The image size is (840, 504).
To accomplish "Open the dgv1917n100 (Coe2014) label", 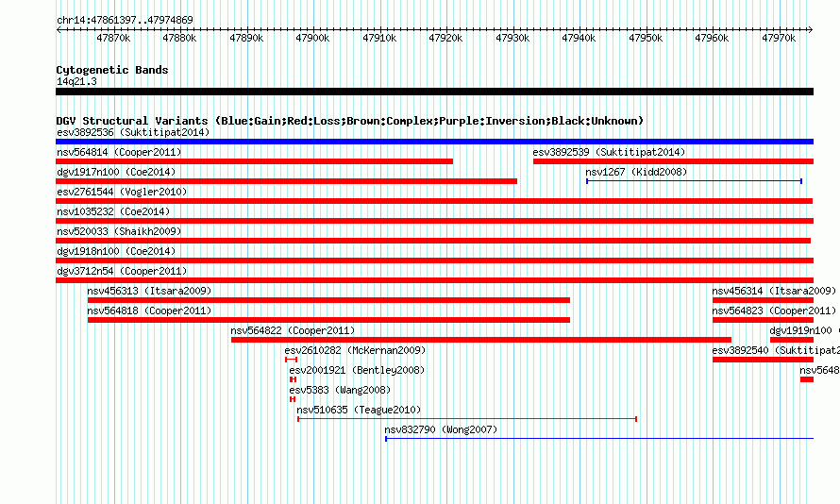I will [x=116, y=172].
